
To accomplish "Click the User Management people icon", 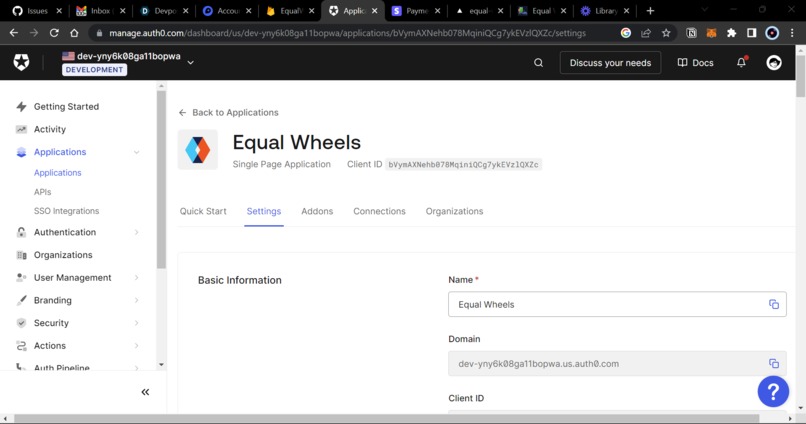I will point(21,278).
